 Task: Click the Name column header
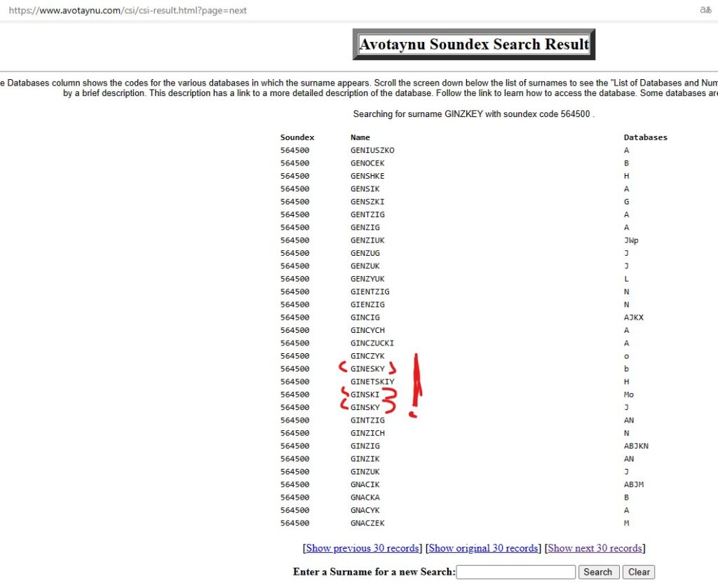pyautogui.click(x=360, y=137)
